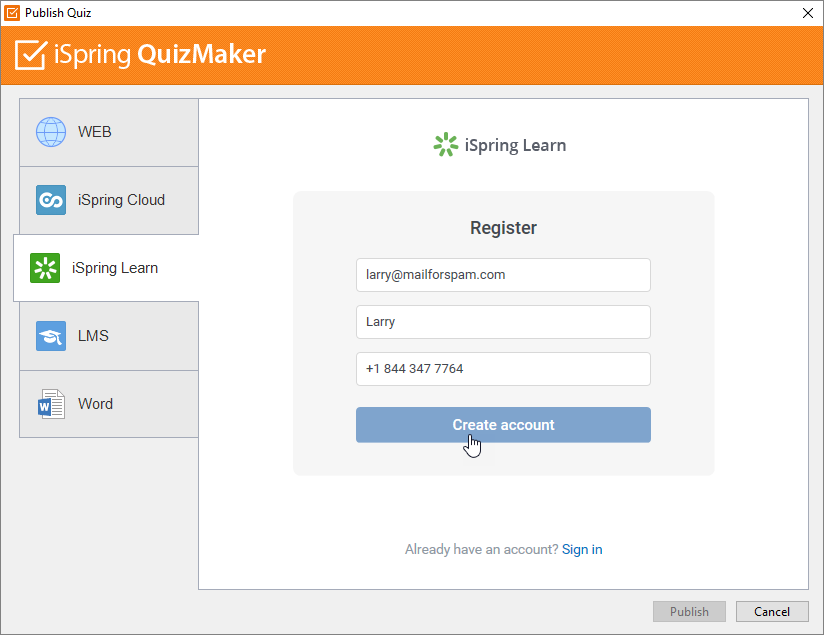This screenshot has height=635, width=824.
Task: Click the phone number field
Action: (x=503, y=369)
